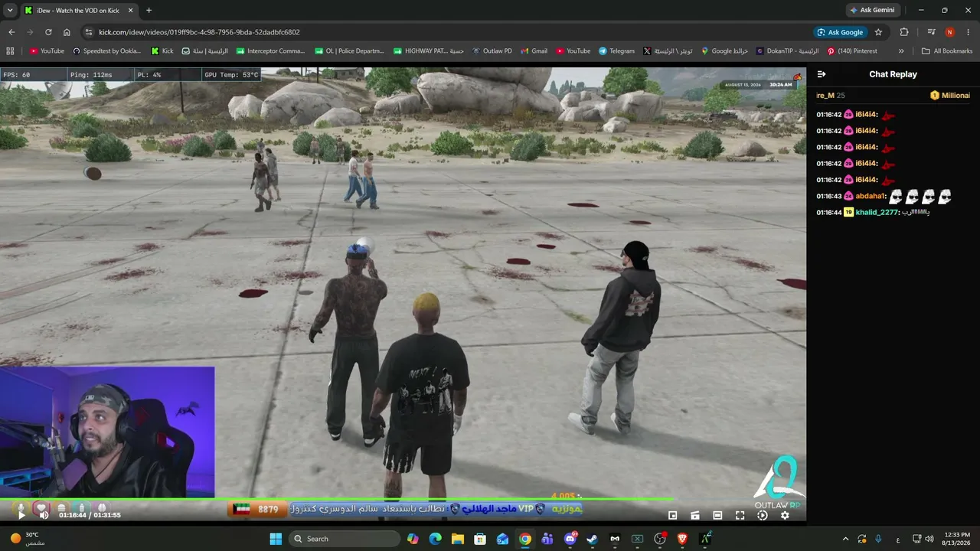Open the Chrome three-dot menu
Viewport: 980px width, 551px height.
point(968,32)
